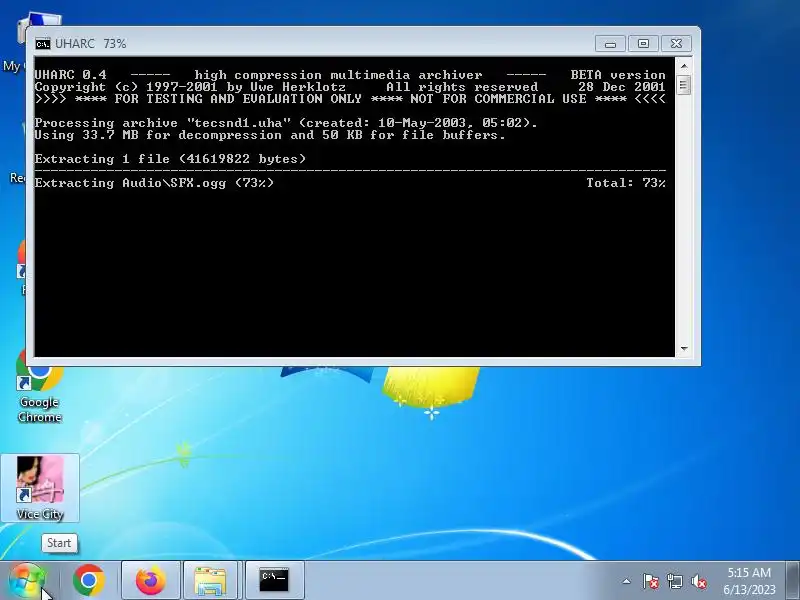Click the 'Using 33.7 MB for decompression' line
Screen dimensions: 800x600
click(270, 135)
